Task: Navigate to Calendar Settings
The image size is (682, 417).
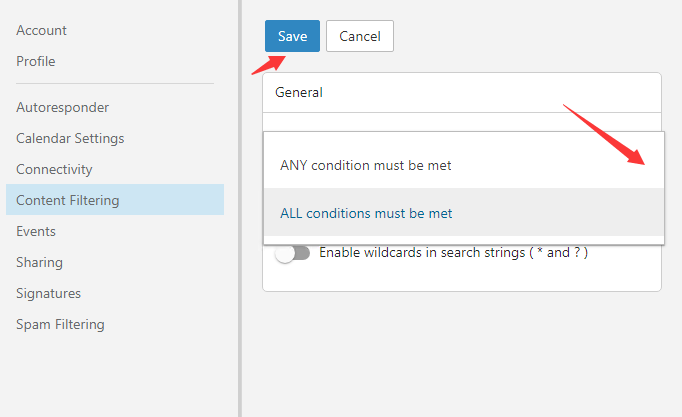Action: (70, 138)
